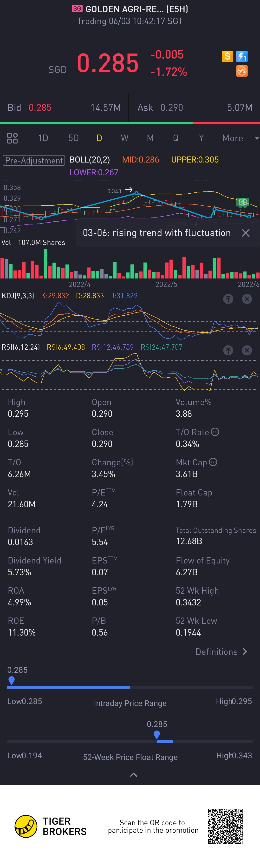Open the chart layout grid icon
This screenshot has width=260, height=868.
tap(12, 138)
